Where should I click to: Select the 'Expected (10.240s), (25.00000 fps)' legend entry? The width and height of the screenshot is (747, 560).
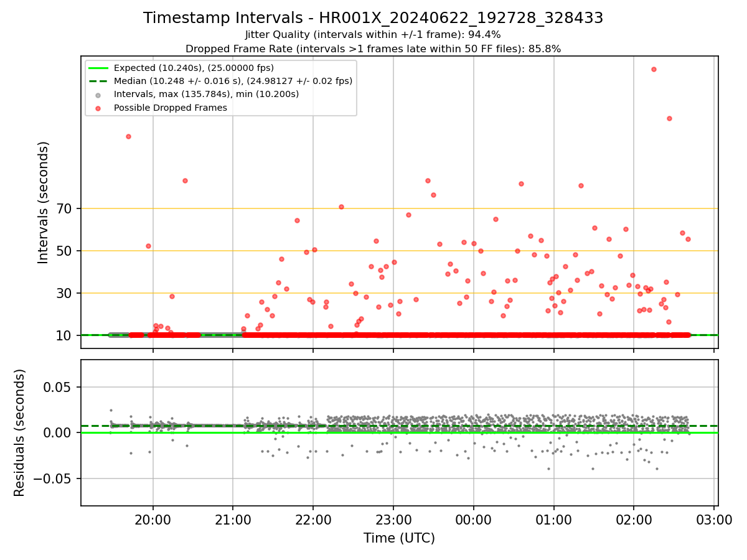[194, 68]
